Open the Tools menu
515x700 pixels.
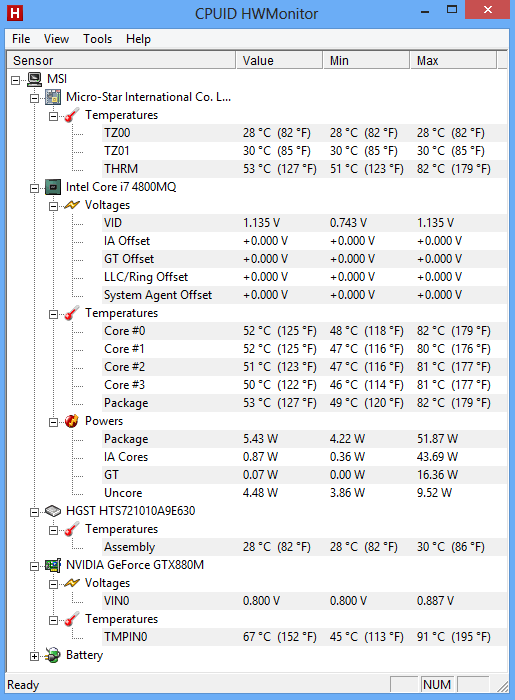tap(97, 39)
